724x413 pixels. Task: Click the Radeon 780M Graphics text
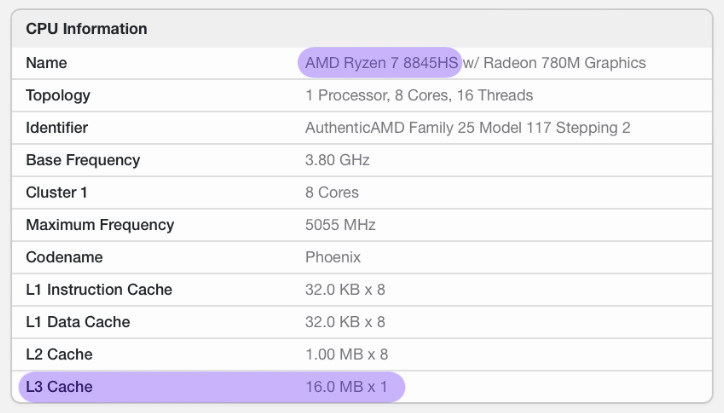[554, 63]
